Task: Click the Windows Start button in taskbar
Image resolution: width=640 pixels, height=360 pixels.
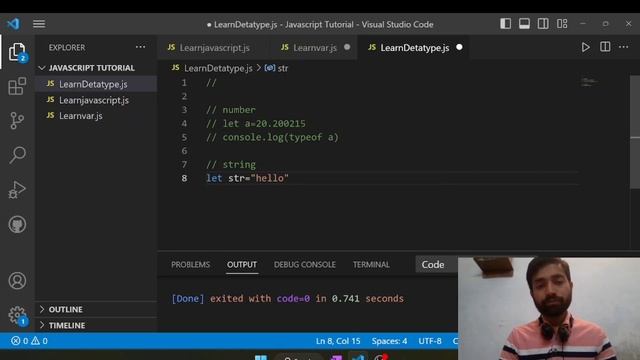Action: point(261,358)
